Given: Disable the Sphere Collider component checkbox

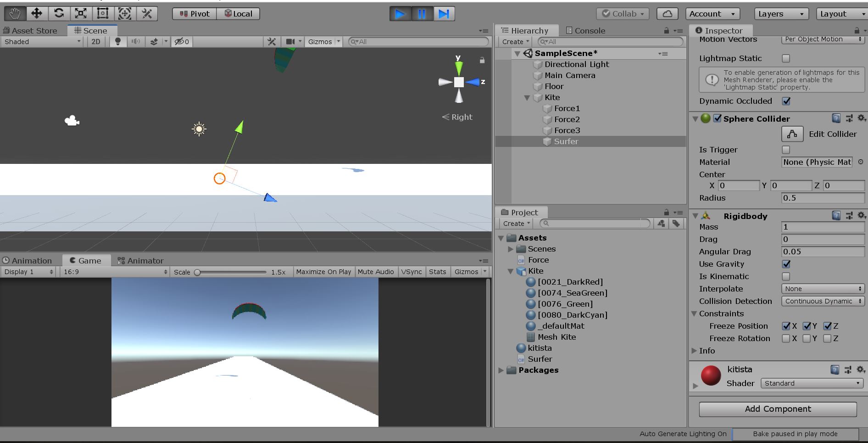Looking at the screenshot, I should click(718, 118).
